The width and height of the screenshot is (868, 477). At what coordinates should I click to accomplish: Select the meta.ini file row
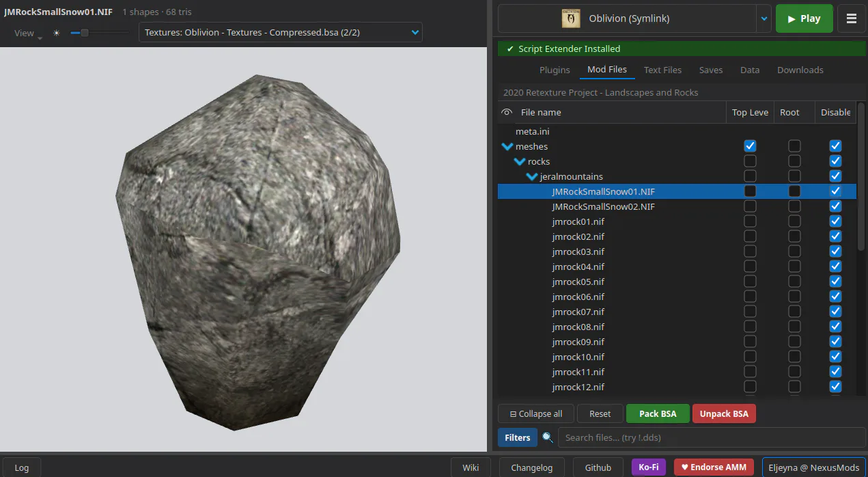tap(677, 131)
